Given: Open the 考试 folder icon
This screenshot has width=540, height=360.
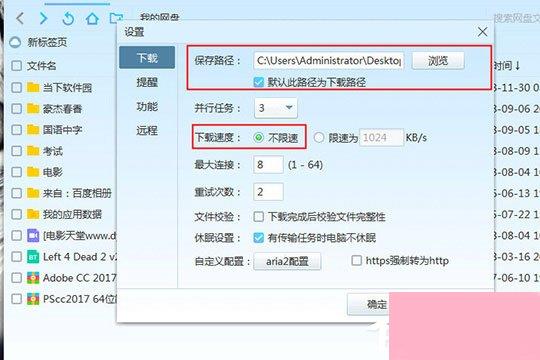Looking at the screenshot, I should tap(33, 151).
